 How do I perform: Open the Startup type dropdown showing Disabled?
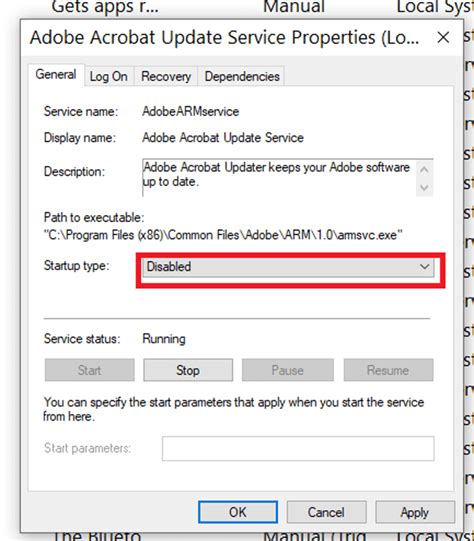[288, 267]
